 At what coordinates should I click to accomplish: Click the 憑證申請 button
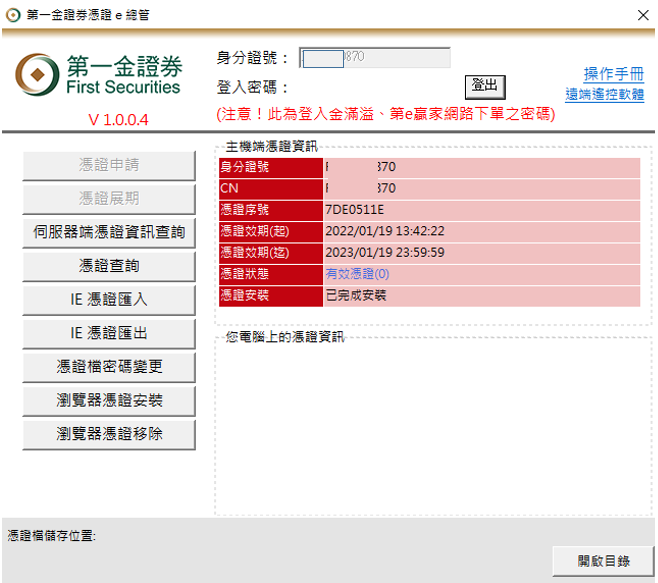pyautogui.click(x=109, y=166)
